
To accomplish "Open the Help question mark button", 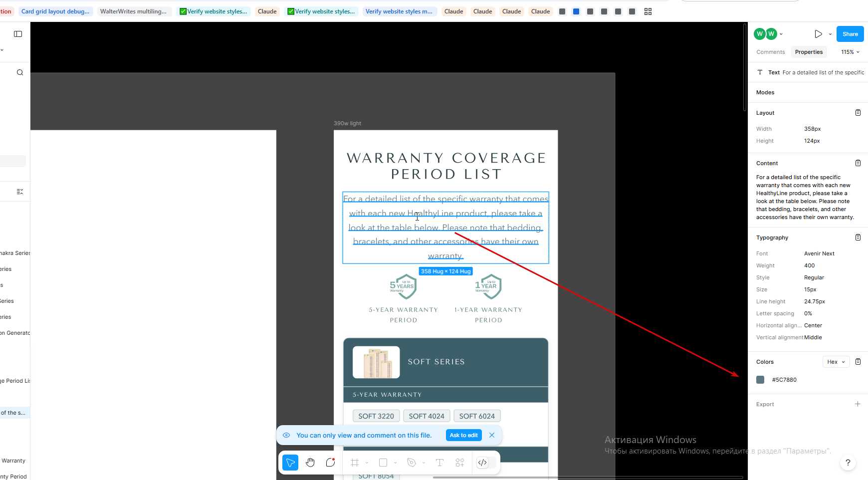I will click(848, 463).
